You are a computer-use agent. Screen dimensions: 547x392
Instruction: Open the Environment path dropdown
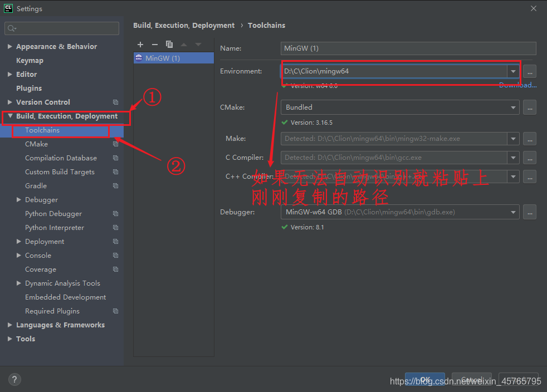tap(513, 71)
